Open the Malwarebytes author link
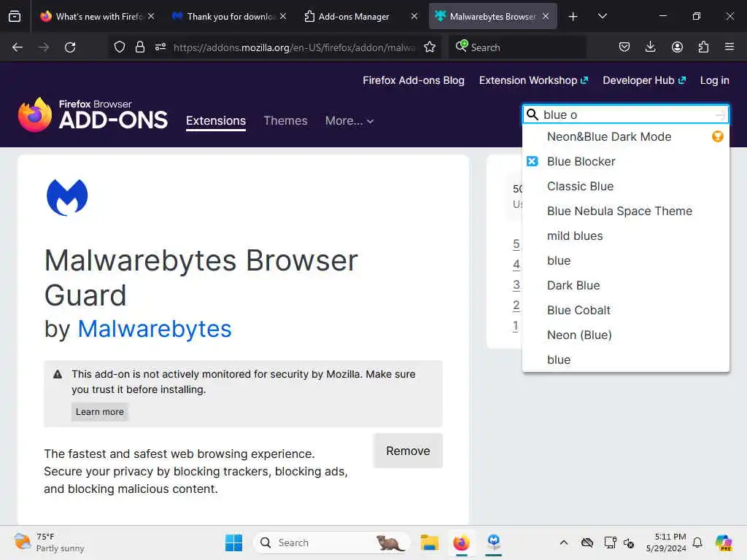Viewport: 747px width, 560px height. tap(155, 329)
